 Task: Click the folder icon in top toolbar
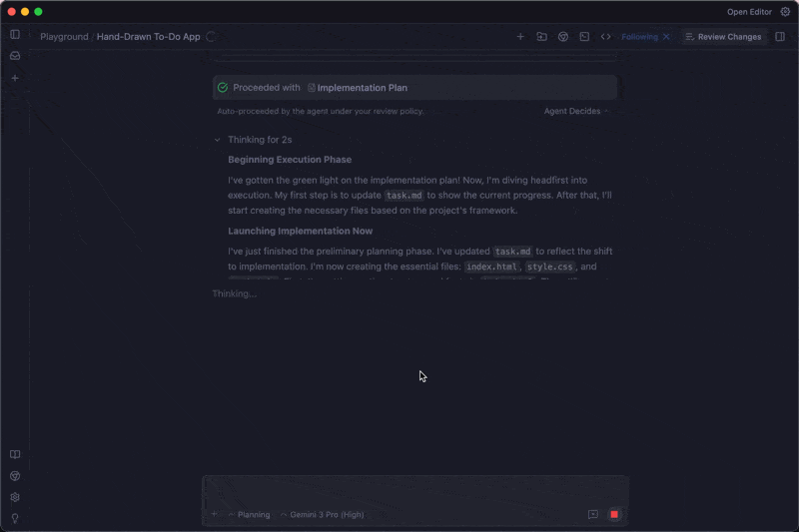click(541, 37)
